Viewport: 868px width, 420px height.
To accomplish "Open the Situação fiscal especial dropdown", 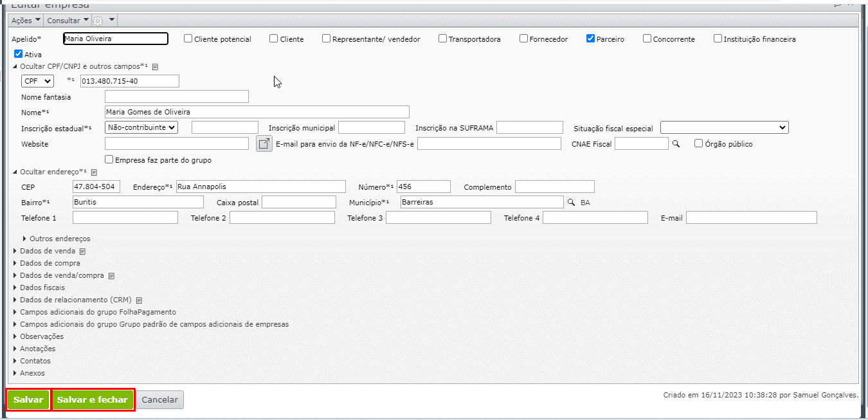I will pos(724,127).
